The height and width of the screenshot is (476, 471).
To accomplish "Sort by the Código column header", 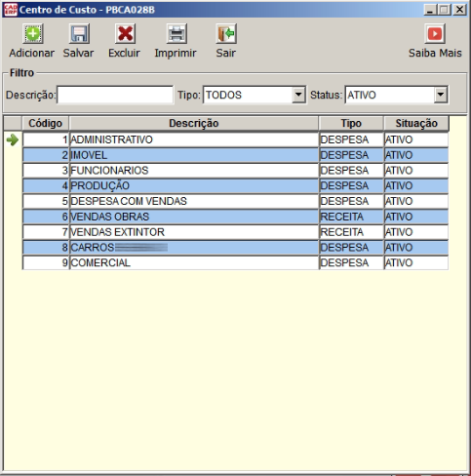I will click(46, 124).
